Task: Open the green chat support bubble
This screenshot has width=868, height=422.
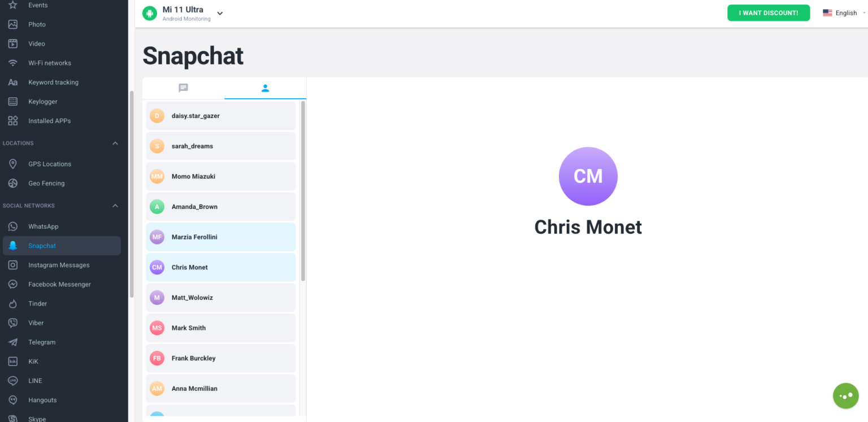Action: tap(845, 396)
